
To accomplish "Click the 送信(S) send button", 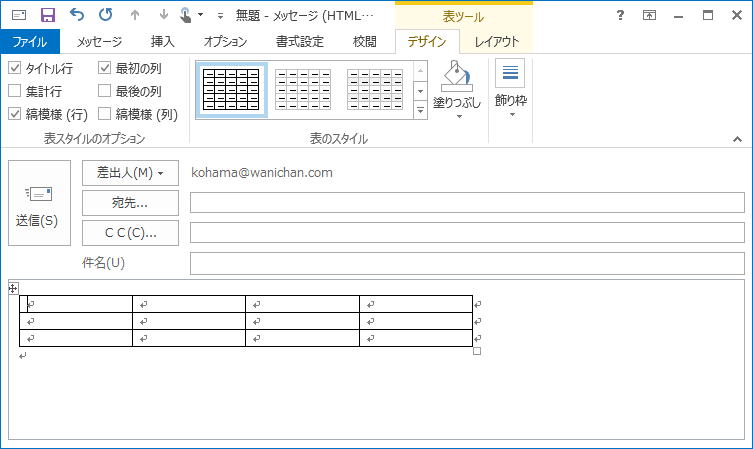I will click(39, 203).
